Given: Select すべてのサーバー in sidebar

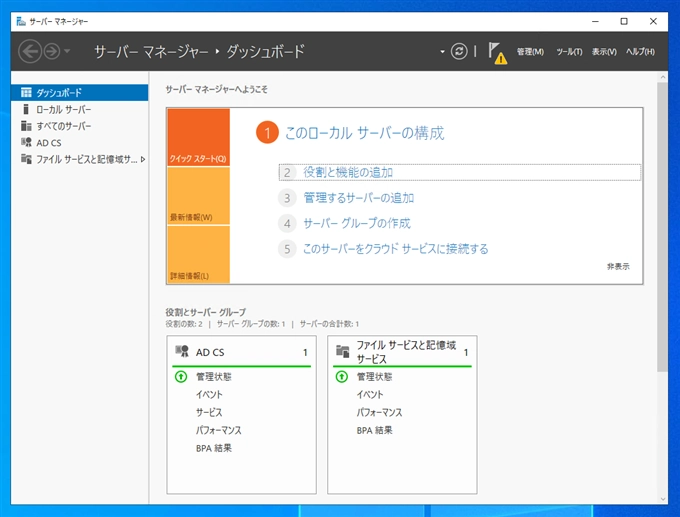Looking at the screenshot, I should (80, 126).
